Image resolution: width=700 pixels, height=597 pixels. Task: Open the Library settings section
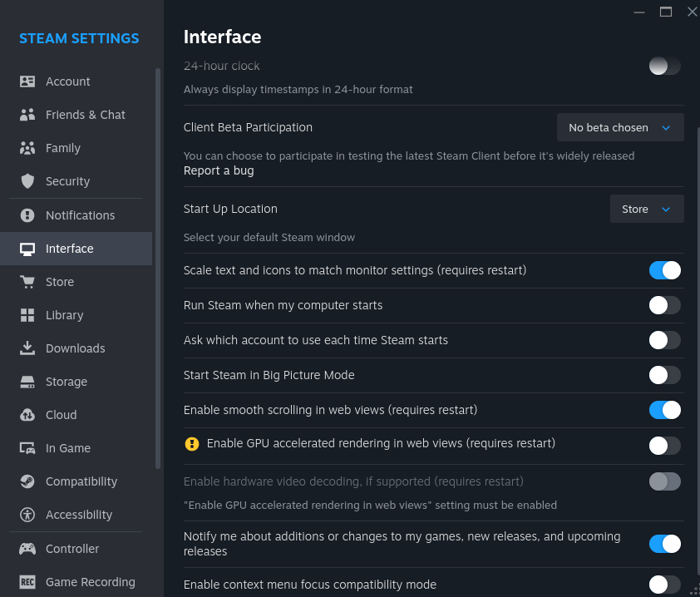coord(64,315)
